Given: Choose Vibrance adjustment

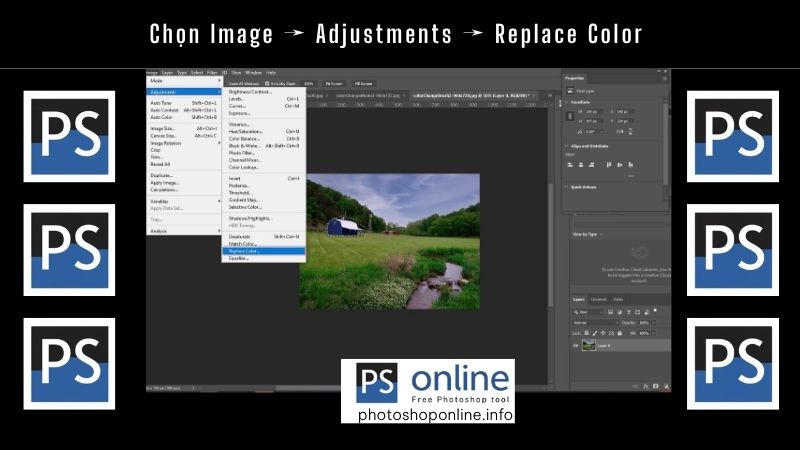Looking at the screenshot, I should coord(264,124).
